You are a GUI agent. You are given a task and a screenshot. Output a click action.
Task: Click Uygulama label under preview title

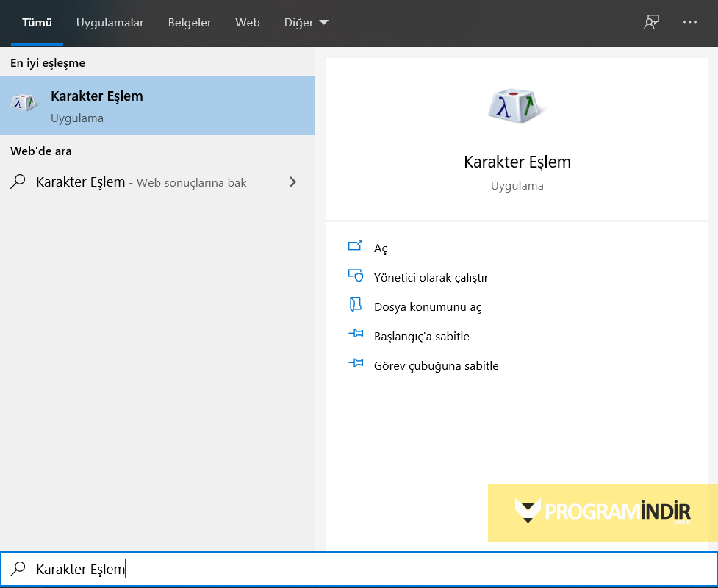click(x=517, y=186)
